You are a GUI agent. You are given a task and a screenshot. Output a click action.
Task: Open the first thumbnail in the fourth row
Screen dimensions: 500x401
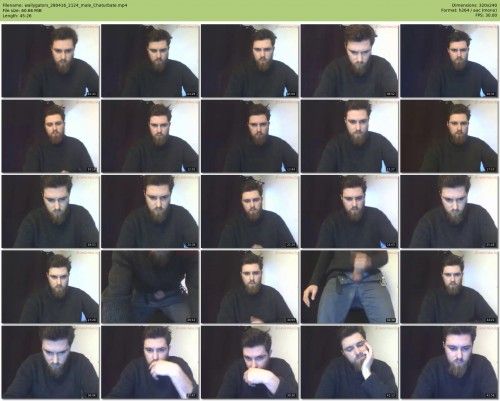pyautogui.click(x=50, y=287)
